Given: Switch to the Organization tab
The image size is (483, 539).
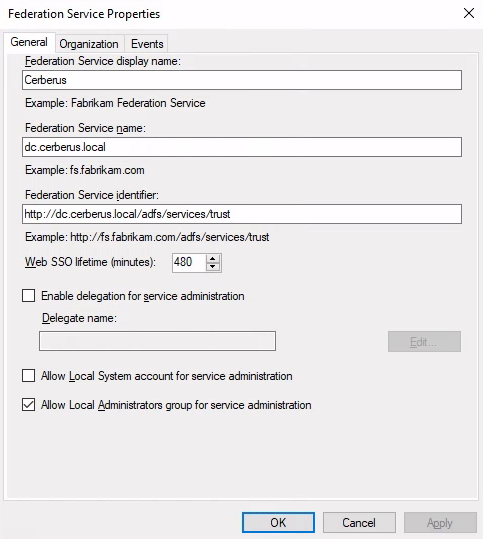Looking at the screenshot, I should tap(89, 44).
